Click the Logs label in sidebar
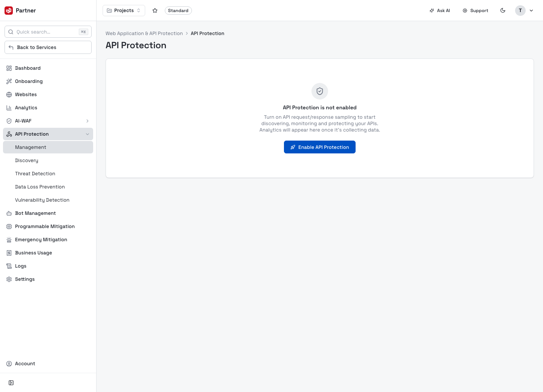Image resolution: width=543 pixels, height=392 pixels. [x=21, y=266]
